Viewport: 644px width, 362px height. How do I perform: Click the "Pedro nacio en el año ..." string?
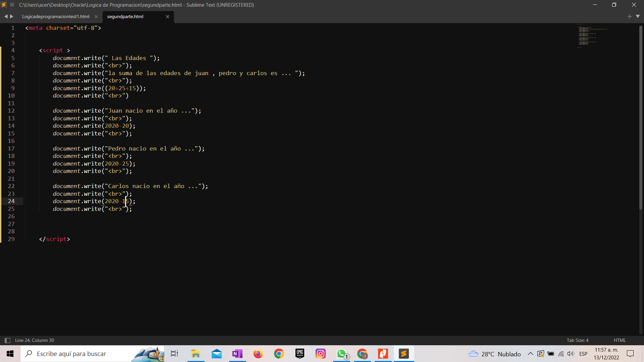pos(151,148)
